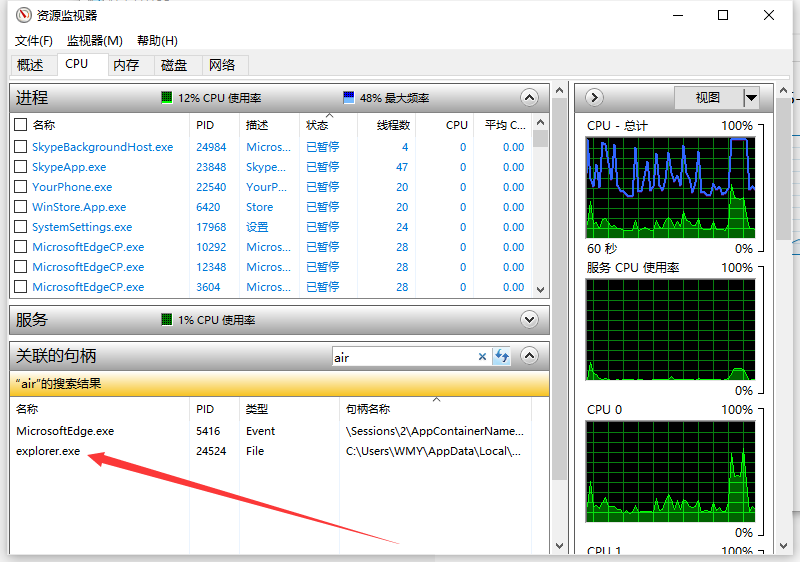
Task: Toggle the select-all 名称 checkbox
Action: (20, 125)
